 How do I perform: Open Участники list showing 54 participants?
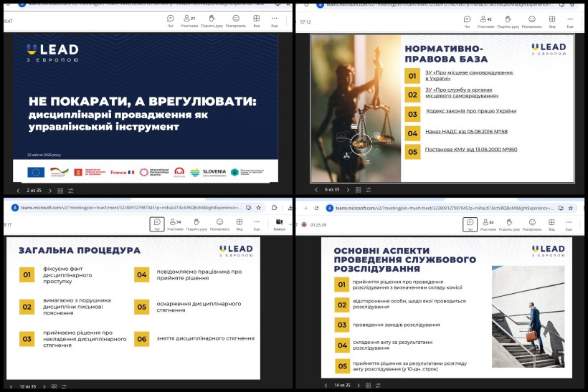tap(175, 224)
